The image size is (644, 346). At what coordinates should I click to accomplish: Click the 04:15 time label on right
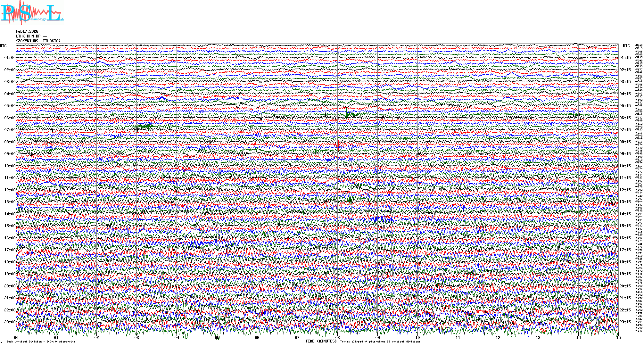[625, 94]
